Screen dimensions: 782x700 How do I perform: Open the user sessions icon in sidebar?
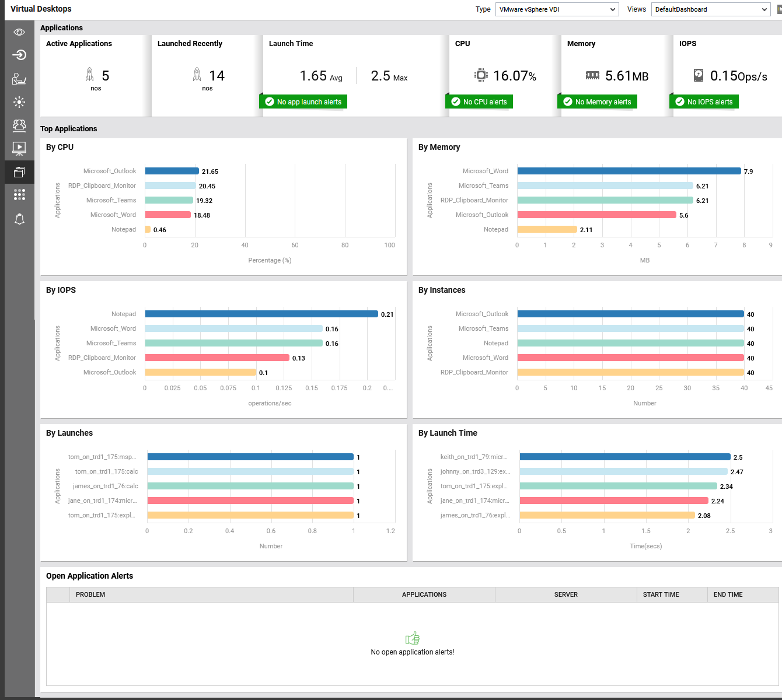tap(19, 78)
